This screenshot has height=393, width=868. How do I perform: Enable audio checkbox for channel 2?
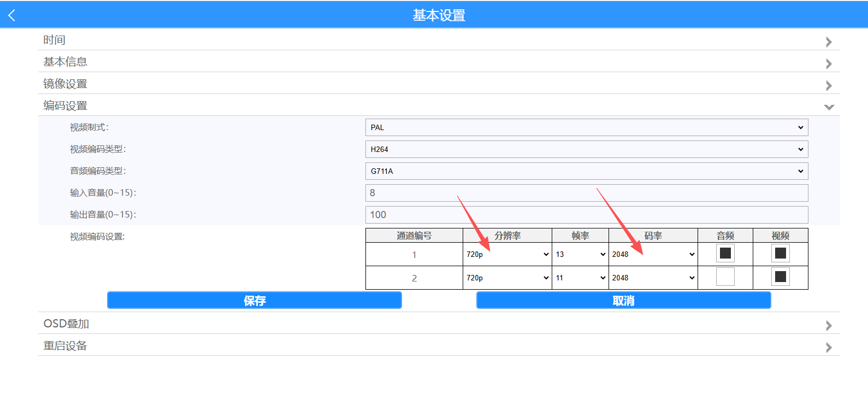click(x=725, y=277)
